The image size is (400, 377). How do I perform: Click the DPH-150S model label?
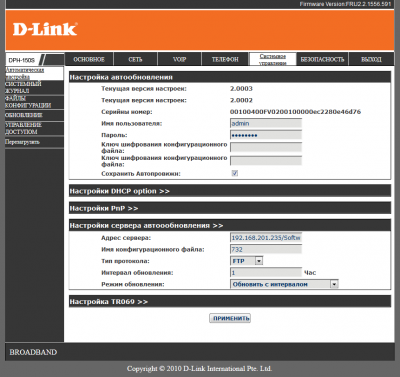click(x=21, y=60)
